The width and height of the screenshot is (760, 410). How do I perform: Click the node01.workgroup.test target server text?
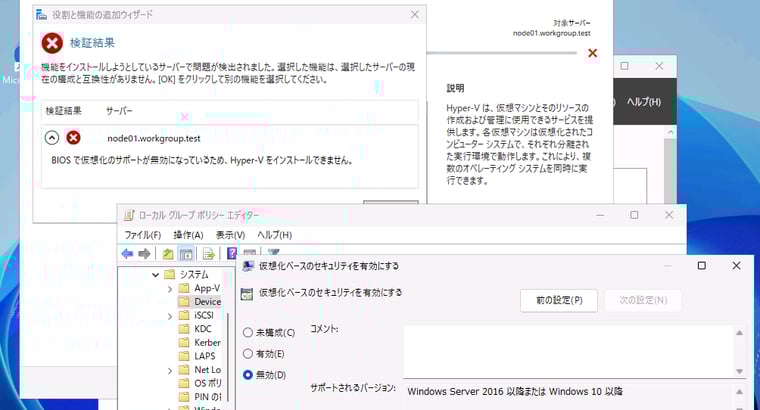pos(552,33)
